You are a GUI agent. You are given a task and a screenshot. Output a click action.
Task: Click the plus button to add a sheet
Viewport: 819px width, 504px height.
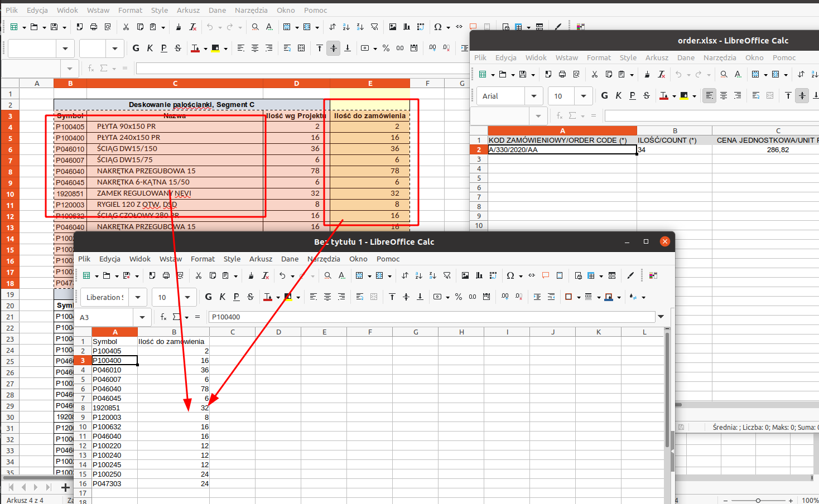point(65,487)
